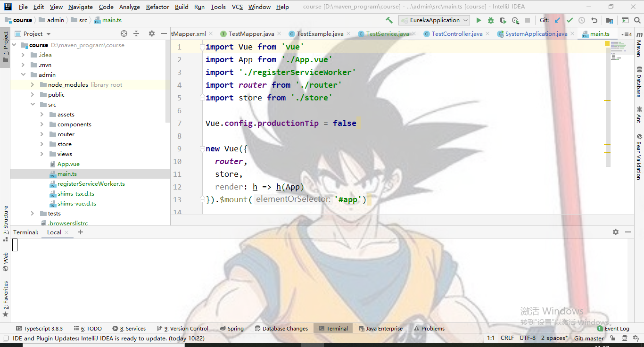
Task: Run EurekaApplication with the green play icon
Action: [479, 20]
